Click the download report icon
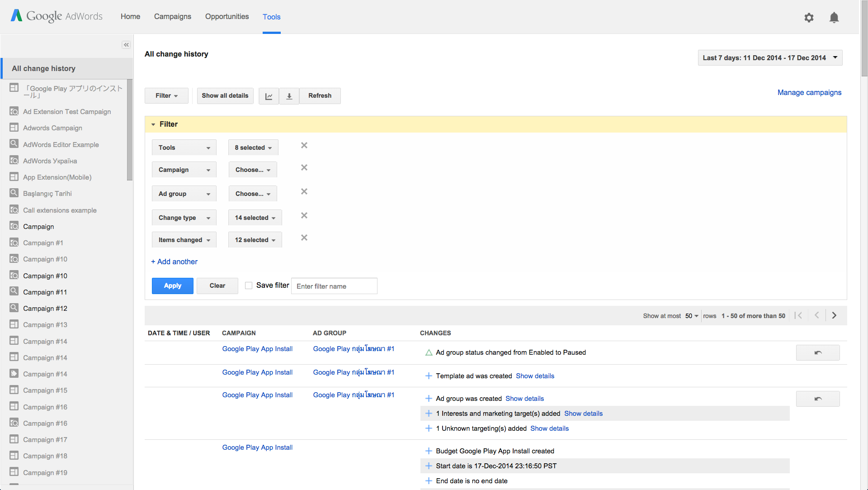 point(289,96)
